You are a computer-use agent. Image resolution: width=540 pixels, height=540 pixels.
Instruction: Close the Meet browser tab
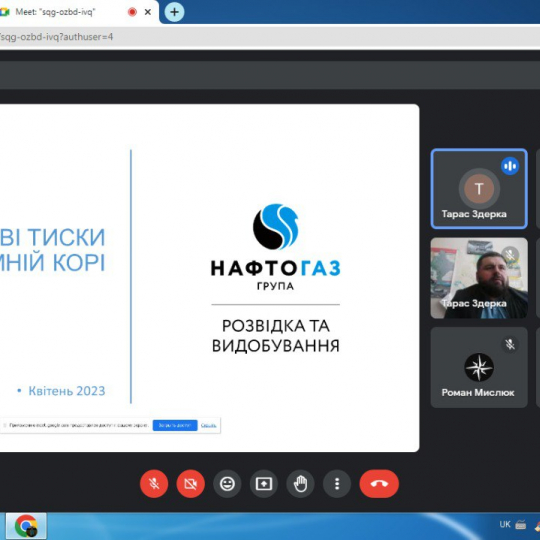click(148, 12)
